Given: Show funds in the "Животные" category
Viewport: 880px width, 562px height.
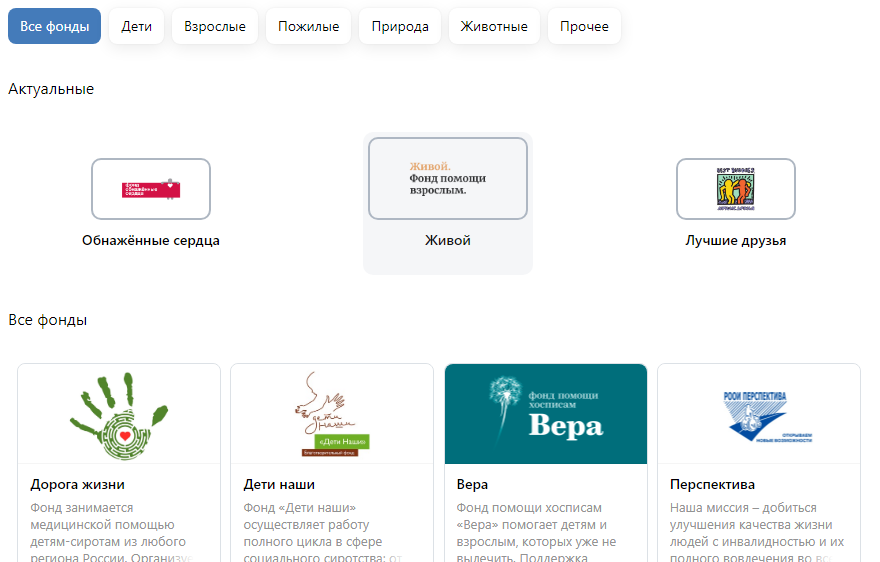Looking at the screenshot, I should click(494, 27).
